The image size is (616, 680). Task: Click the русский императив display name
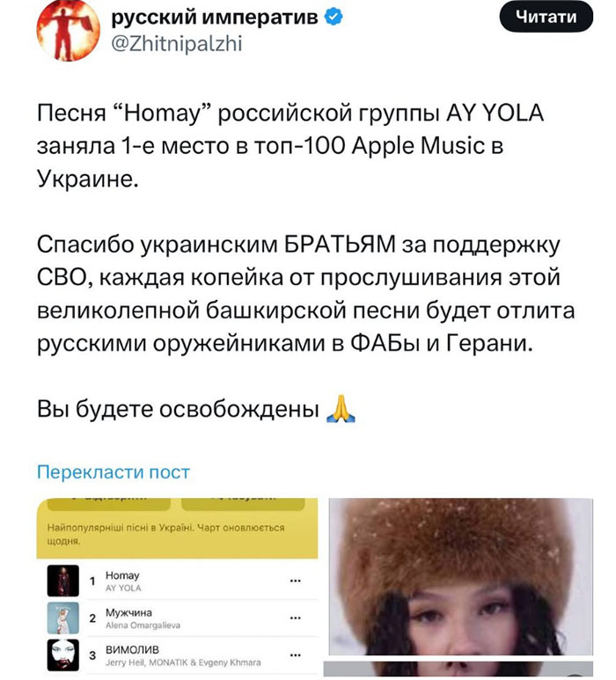(215, 17)
